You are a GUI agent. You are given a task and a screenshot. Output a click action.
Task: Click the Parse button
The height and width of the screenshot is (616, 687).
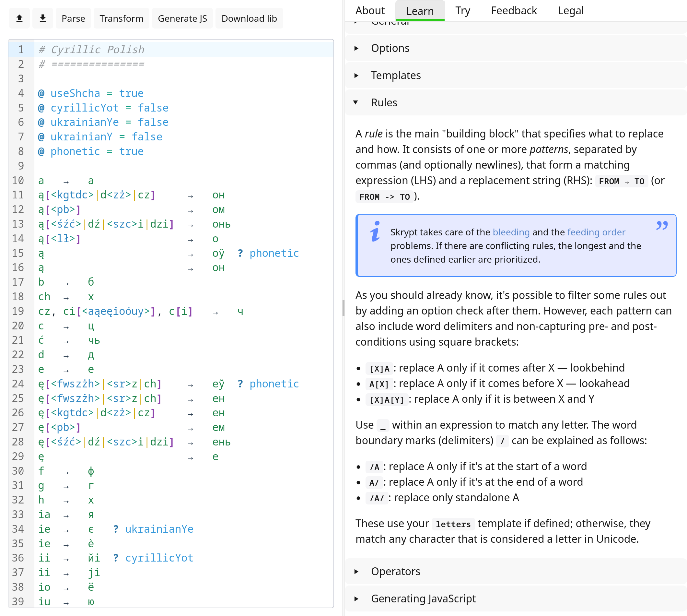73,18
